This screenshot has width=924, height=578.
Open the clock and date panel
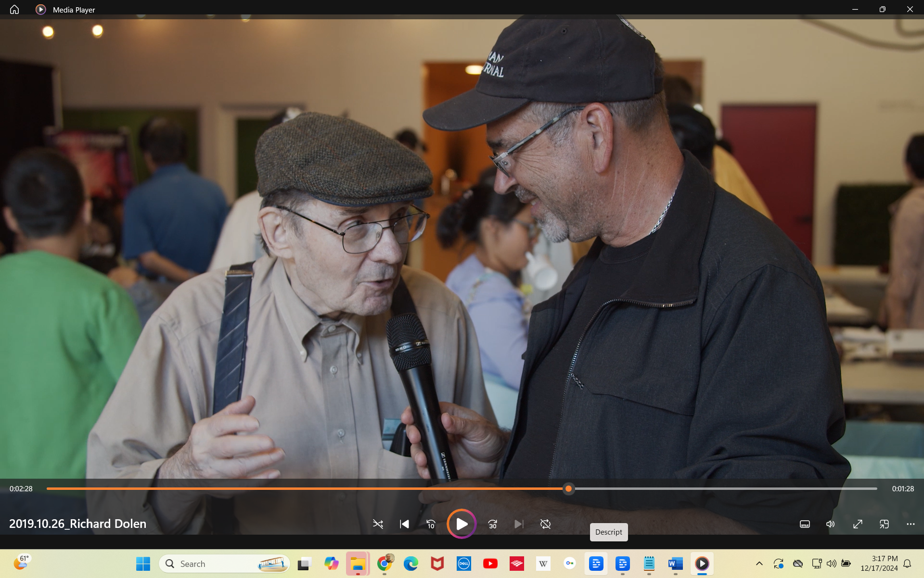[x=879, y=564]
